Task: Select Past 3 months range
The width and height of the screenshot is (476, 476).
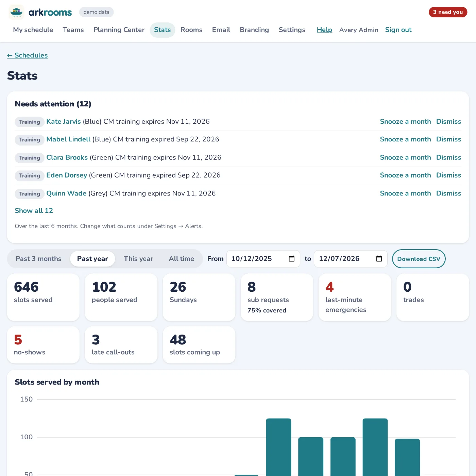Action: 38,259
